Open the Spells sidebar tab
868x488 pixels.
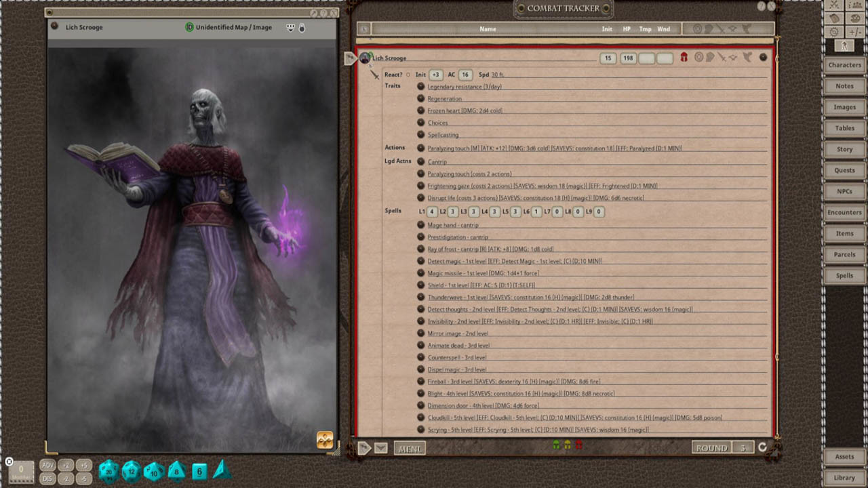coord(844,275)
